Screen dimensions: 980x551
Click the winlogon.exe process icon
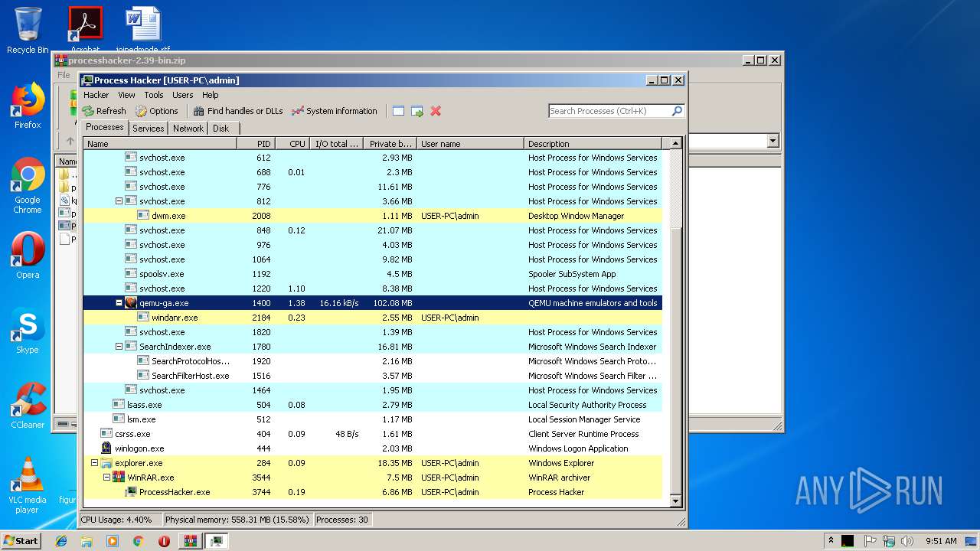point(106,448)
